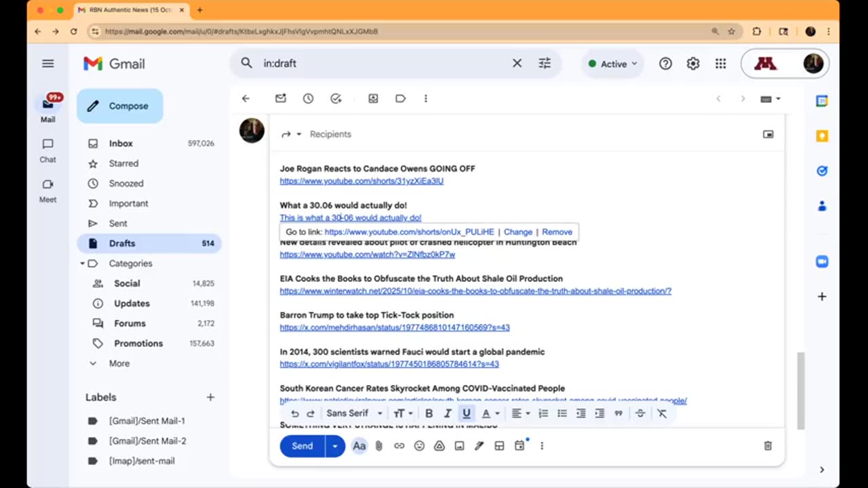The image size is (868, 488).
Task: Open the input tools dropdown
Action: (770, 99)
